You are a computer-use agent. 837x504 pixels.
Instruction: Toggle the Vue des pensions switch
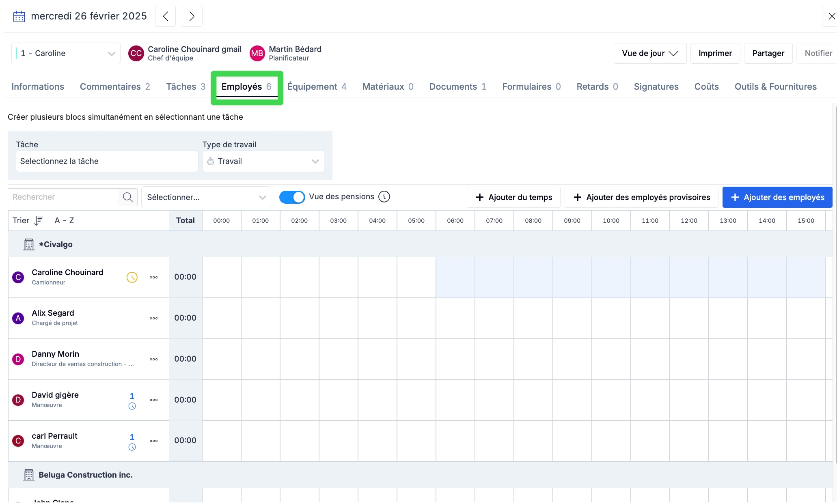[x=292, y=197]
